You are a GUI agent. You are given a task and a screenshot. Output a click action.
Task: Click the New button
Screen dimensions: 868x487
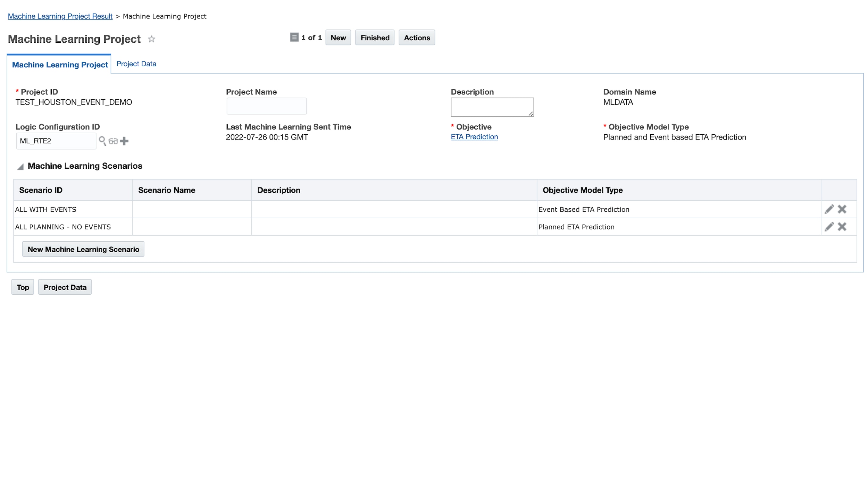coord(338,37)
